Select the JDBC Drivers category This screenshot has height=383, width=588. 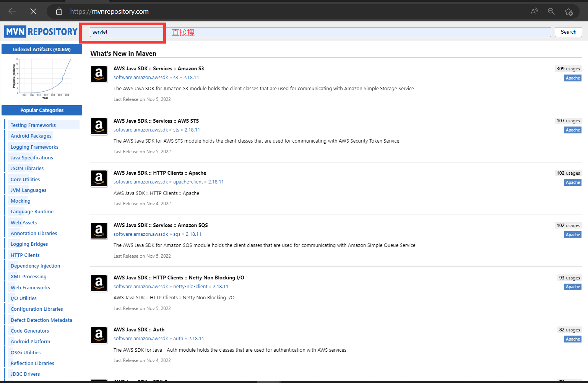(25, 374)
